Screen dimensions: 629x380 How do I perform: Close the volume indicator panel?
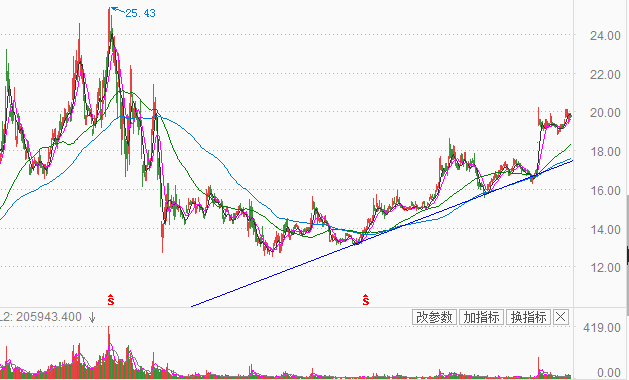(560, 317)
